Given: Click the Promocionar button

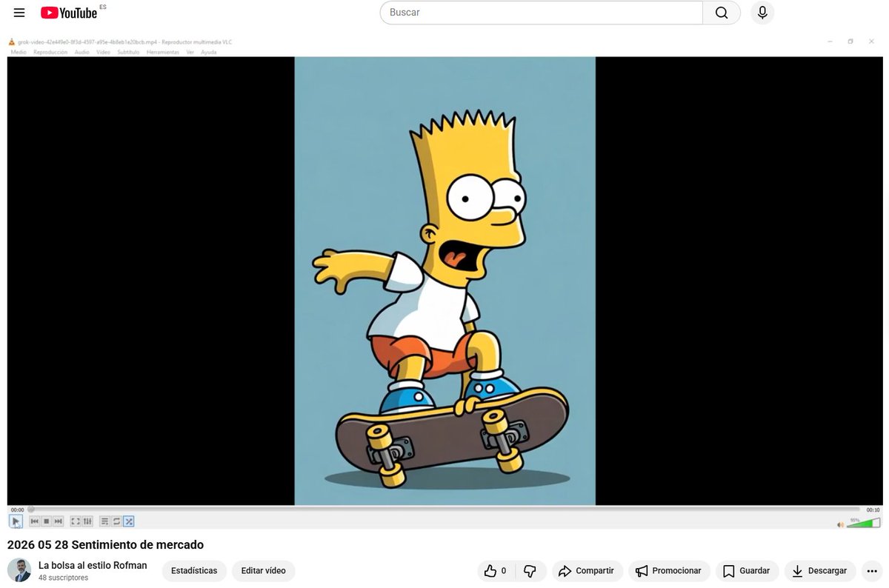Looking at the screenshot, I should click(x=670, y=571).
